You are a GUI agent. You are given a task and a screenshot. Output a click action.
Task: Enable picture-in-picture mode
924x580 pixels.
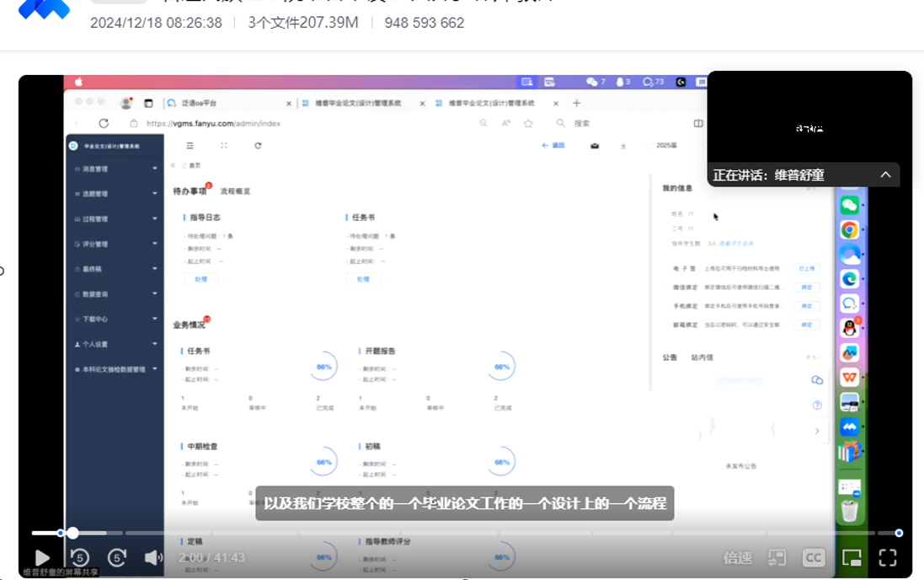click(x=852, y=557)
